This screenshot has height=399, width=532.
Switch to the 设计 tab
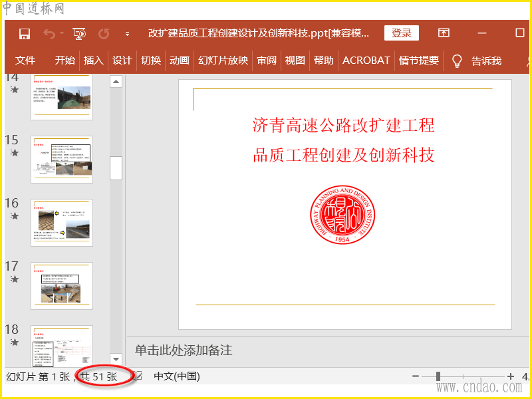pos(122,61)
